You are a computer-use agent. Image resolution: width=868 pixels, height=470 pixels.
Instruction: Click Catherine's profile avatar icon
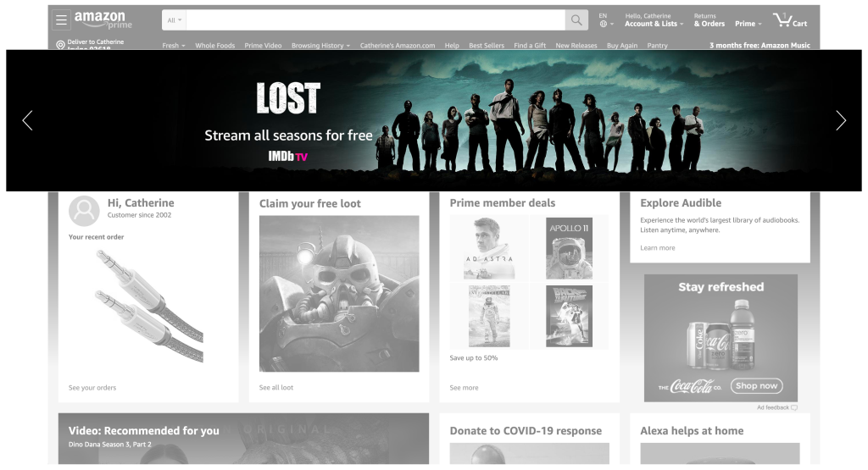tap(84, 211)
